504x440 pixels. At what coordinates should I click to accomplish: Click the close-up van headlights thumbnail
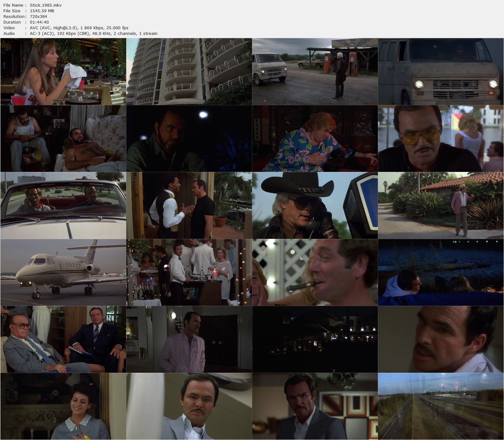click(440, 72)
